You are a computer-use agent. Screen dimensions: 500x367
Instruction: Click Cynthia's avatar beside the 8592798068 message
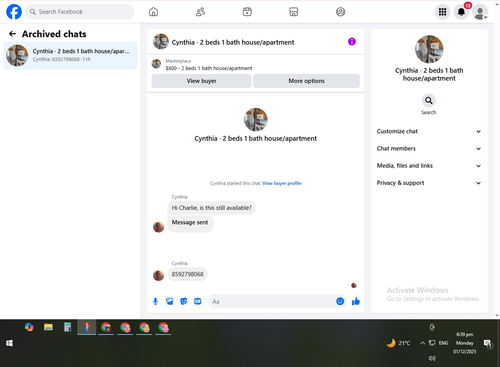[x=158, y=275]
